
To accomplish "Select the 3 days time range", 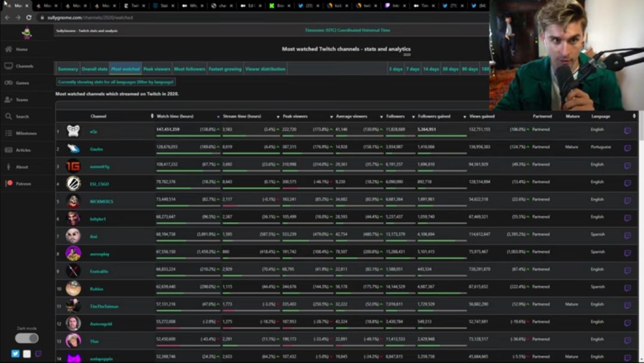I will pos(395,69).
